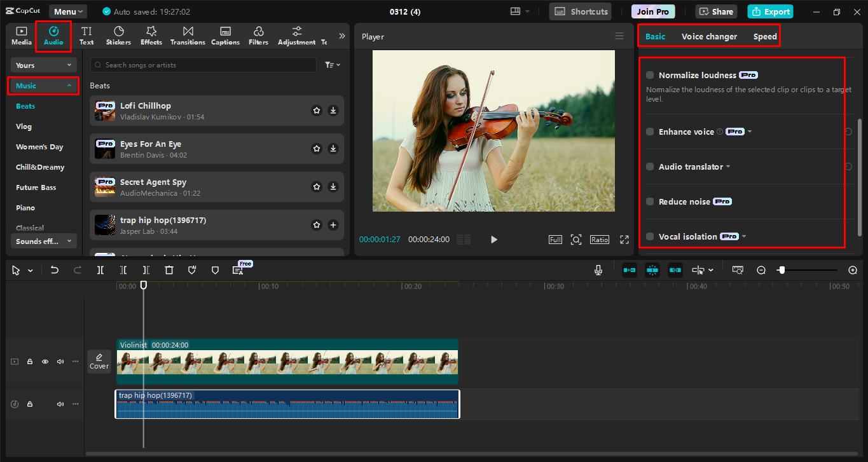Click the split clip tool icon
Image resolution: width=868 pixels, height=462 pixels.
click(x=100, y=270)
